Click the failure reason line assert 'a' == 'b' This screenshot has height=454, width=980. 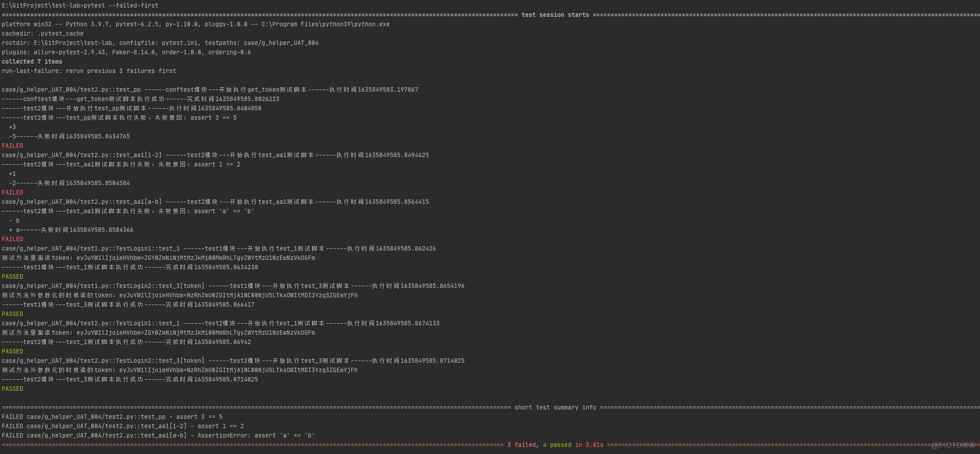point(128,211)
